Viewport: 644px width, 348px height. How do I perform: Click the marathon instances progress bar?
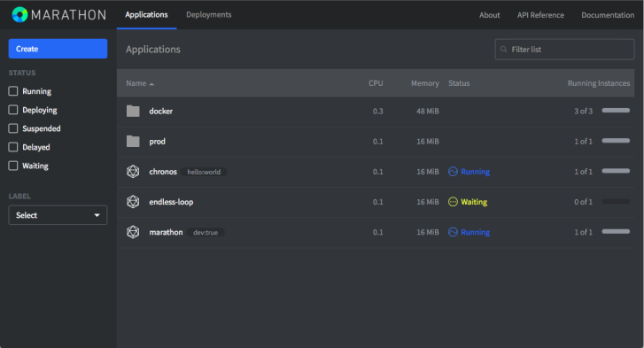[616, 231]
